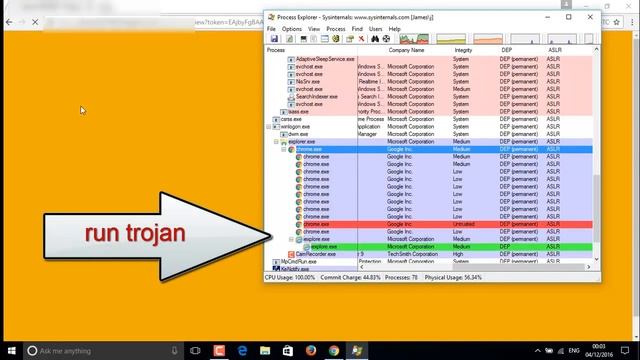This screenshot has height=360, width=640.
Task: Open the Users menu
Action: (x=376, y=29)
